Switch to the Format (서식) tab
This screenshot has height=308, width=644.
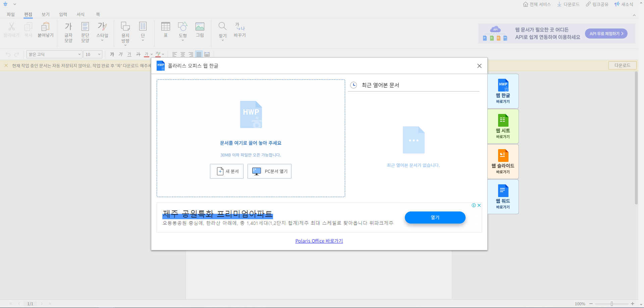click(x=80, y=14)
